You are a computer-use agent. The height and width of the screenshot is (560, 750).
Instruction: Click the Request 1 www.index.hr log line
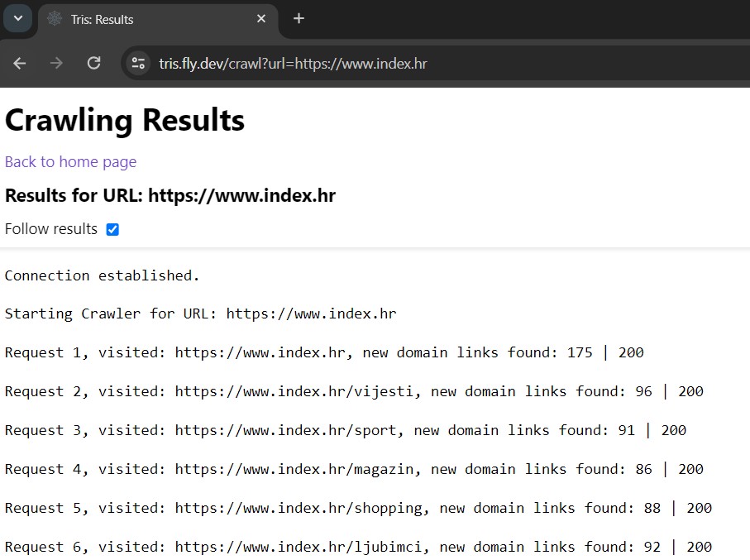[x=324, y=352]
